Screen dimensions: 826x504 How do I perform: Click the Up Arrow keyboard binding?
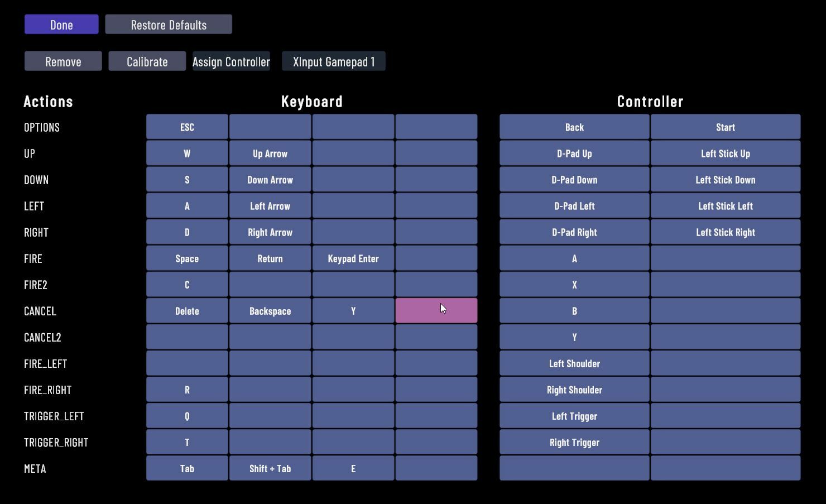pos(270,153)
